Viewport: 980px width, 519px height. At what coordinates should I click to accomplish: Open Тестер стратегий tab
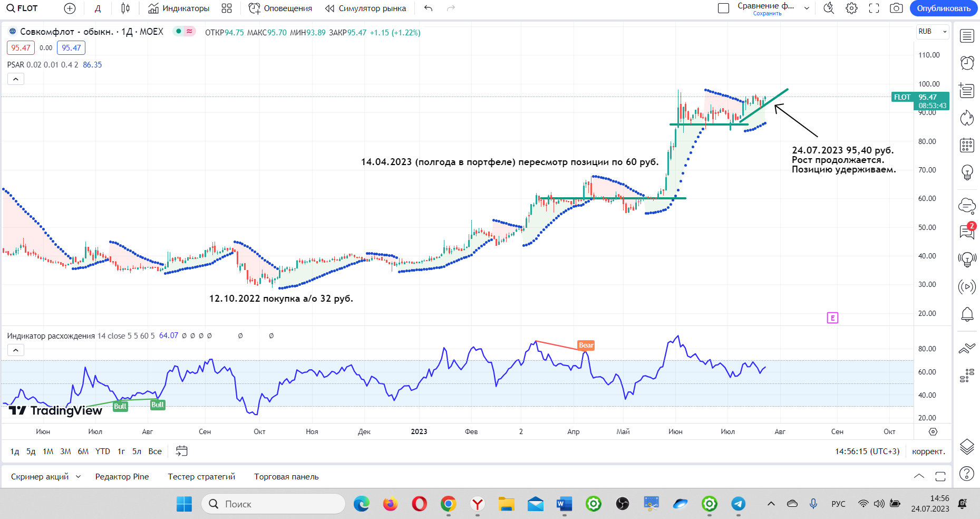coord(201,477)
